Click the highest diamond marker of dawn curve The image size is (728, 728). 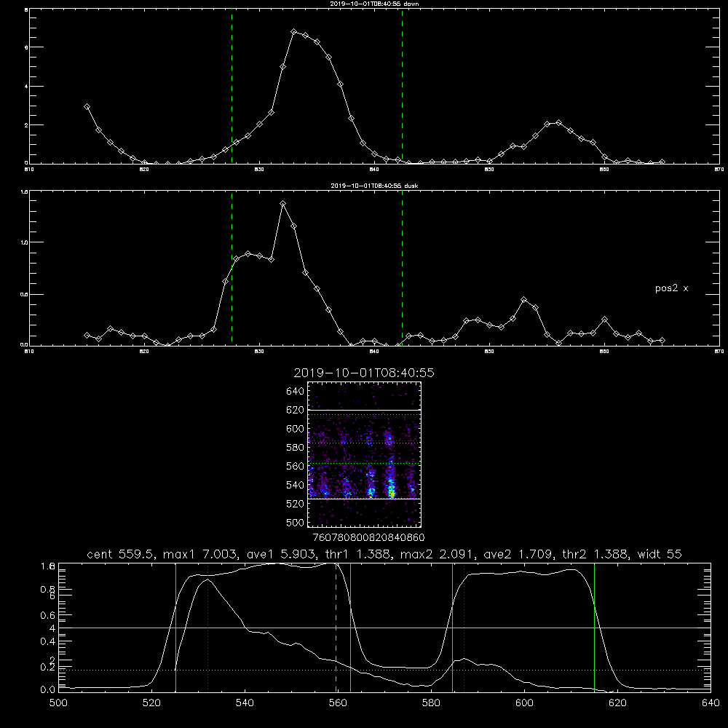294,32
